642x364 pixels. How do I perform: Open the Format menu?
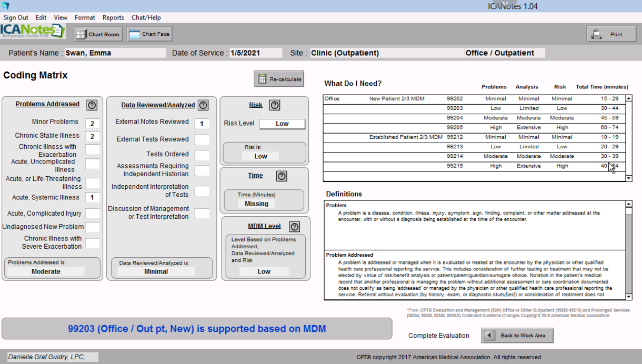point(85,17)
